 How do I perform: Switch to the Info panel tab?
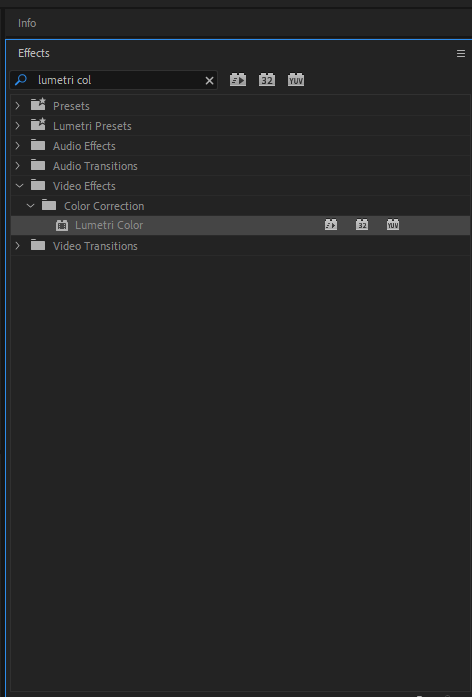point(27,23)
